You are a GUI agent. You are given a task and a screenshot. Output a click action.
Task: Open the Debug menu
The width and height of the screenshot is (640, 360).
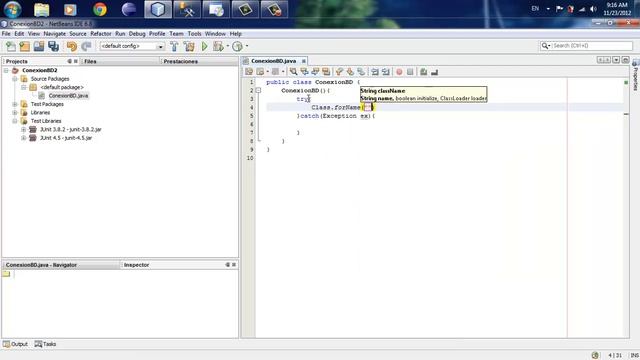tap(137, 34)
